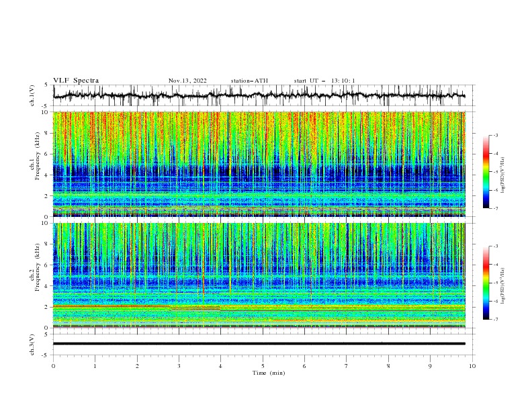Click time axis tick label "3"
This screenshot has width=532, height=411.
179,366
